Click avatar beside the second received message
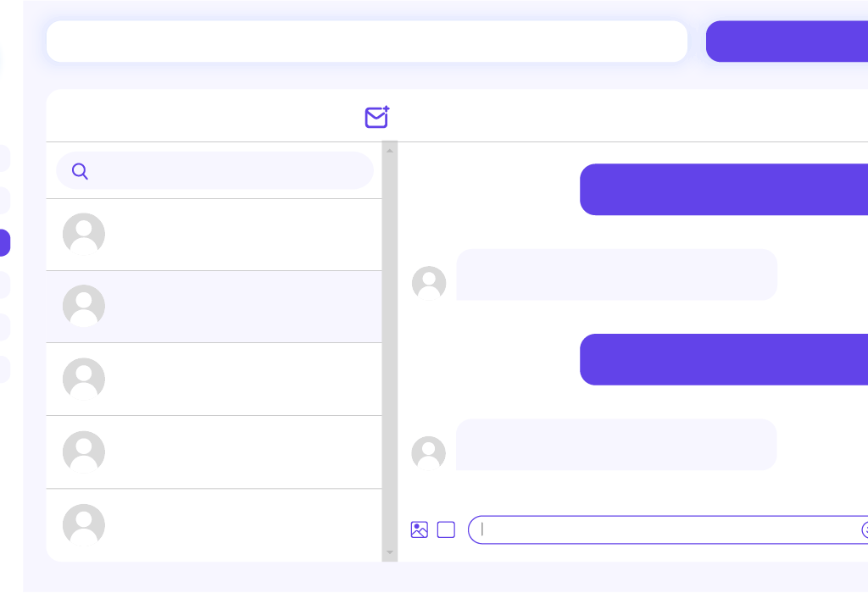868x593 pixels. [x=429, y=453]
